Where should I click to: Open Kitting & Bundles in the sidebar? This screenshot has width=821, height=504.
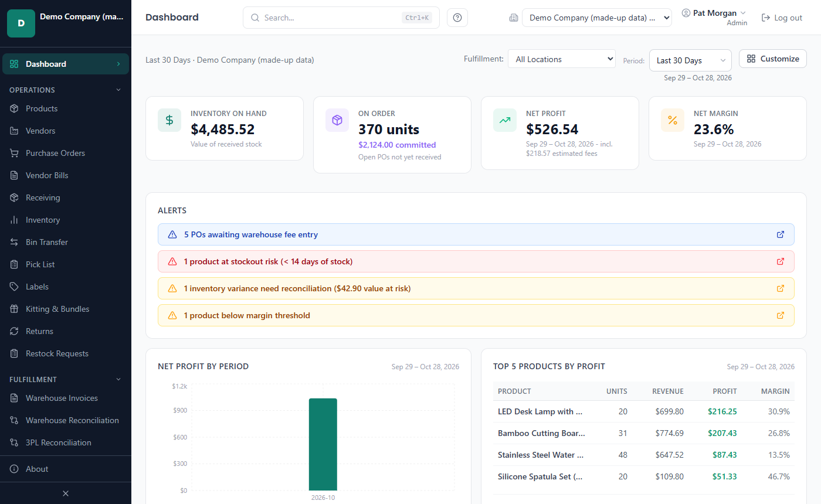tap(66, 309)
